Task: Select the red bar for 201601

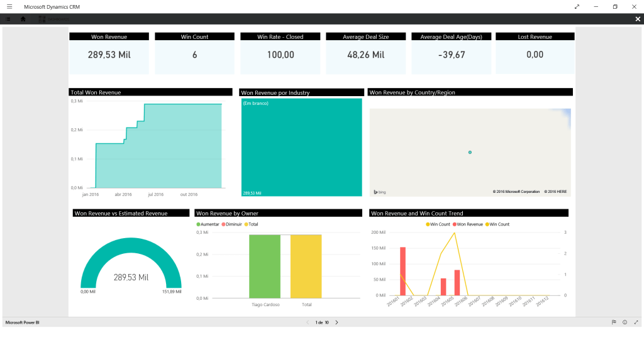Action: (x=403, y=271)
